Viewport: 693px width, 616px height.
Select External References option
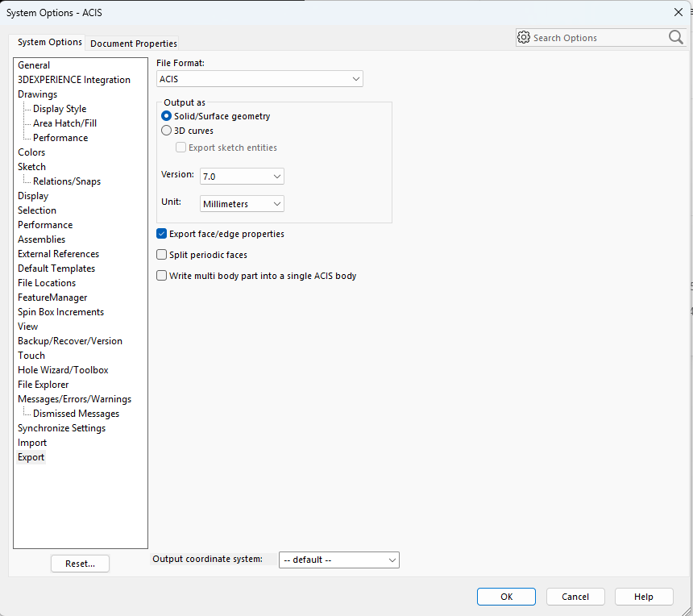58,254
